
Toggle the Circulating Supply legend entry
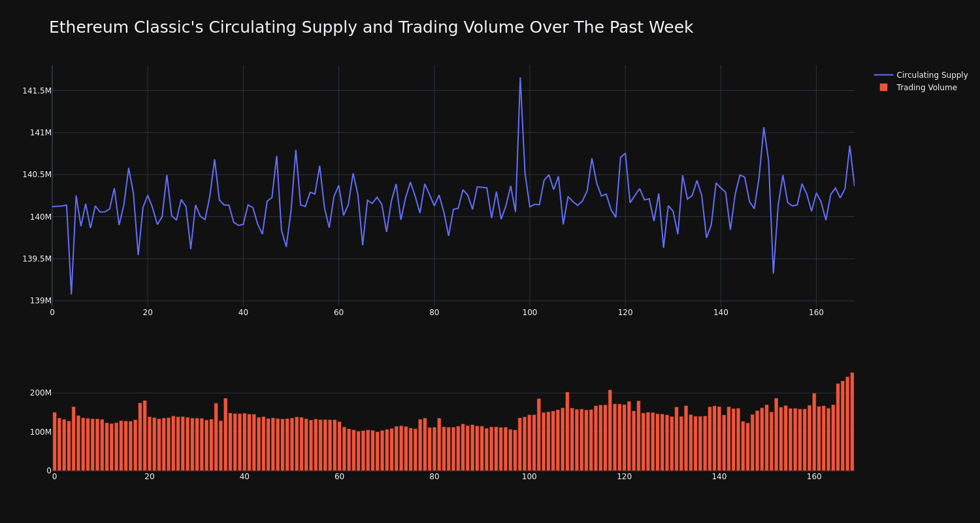pos(921,75)
